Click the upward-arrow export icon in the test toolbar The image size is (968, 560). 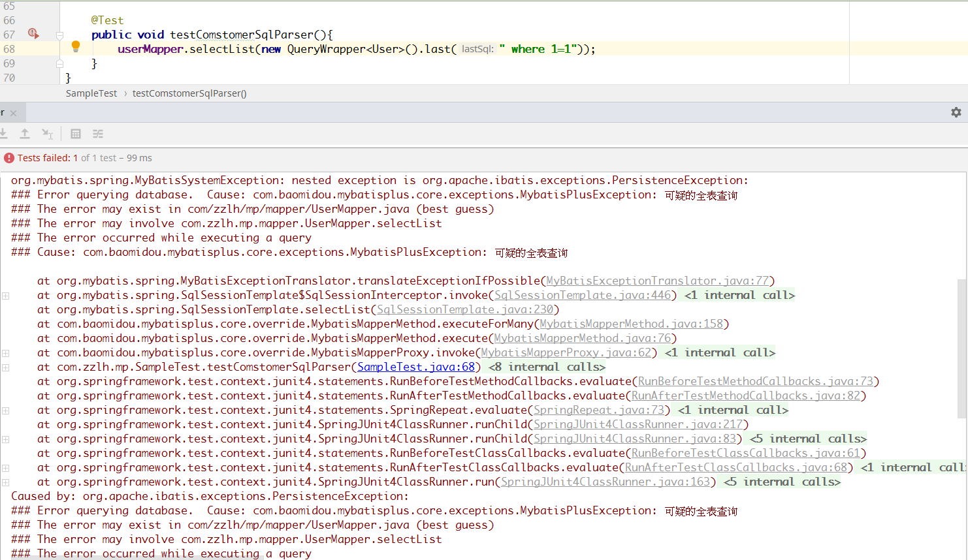click(x=25, y=134)
